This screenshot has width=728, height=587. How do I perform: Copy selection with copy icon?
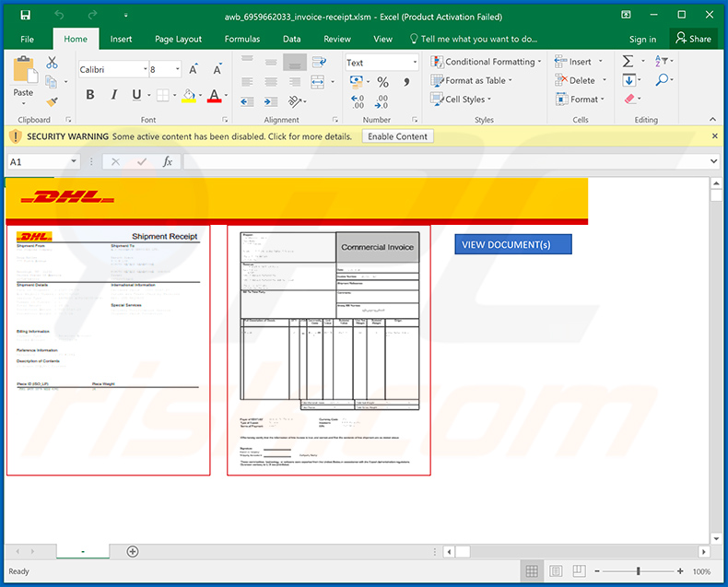tap(51, 82)
